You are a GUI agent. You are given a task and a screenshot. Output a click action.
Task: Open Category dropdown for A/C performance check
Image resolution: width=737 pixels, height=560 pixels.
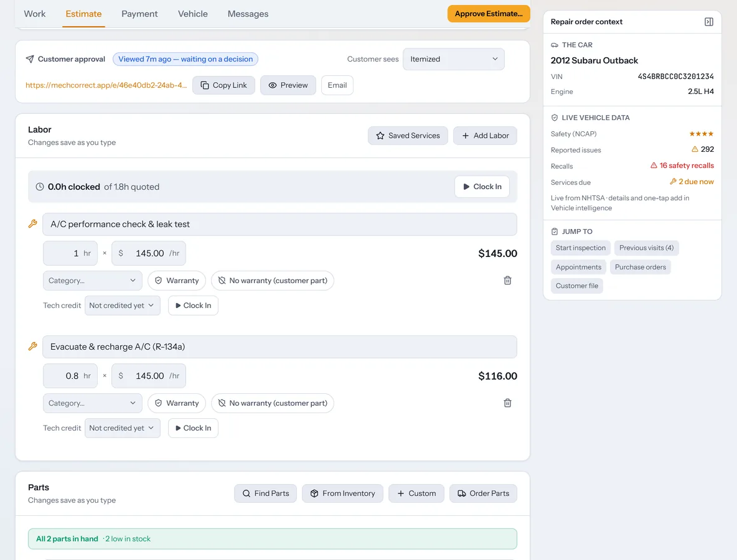click(x=93, y=281)
